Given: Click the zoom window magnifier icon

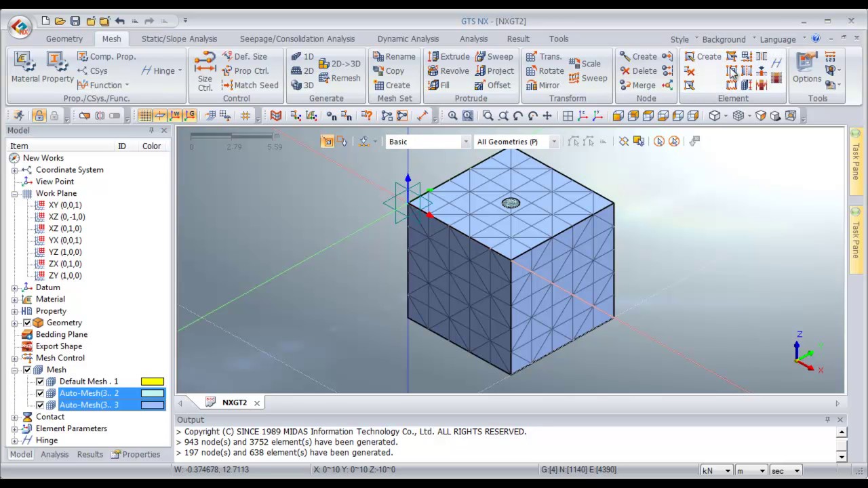Looking at the screenshot, I should tap(488, 116).
